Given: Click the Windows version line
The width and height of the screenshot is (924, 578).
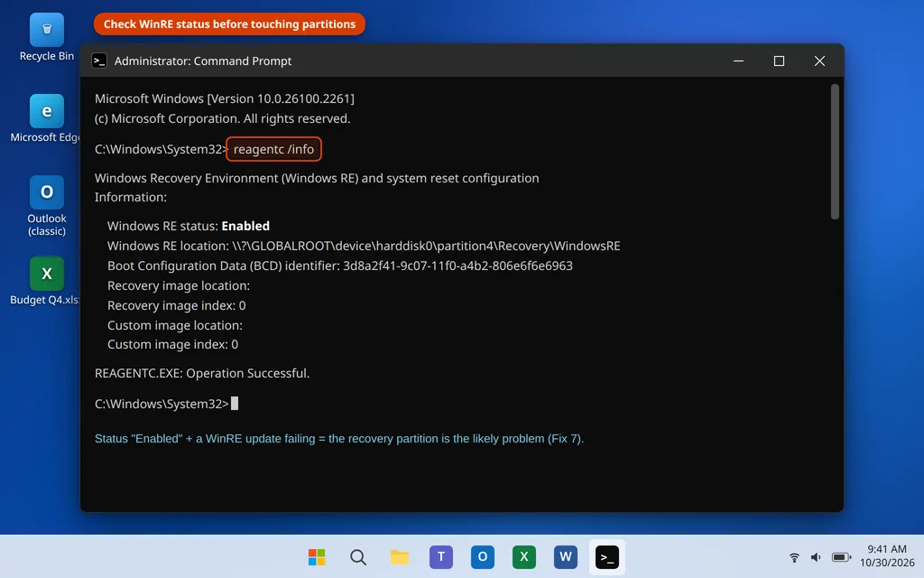Looking at the screenshot, I should tap(225, 98).
